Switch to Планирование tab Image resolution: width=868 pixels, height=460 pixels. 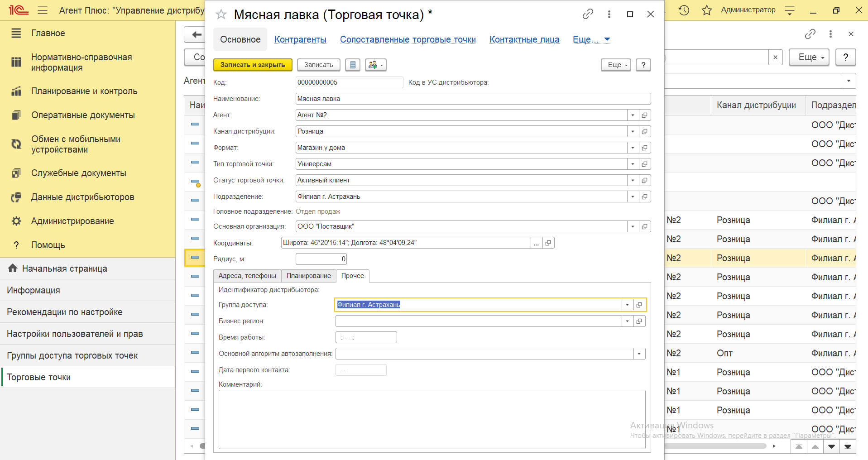coord(309,276)
